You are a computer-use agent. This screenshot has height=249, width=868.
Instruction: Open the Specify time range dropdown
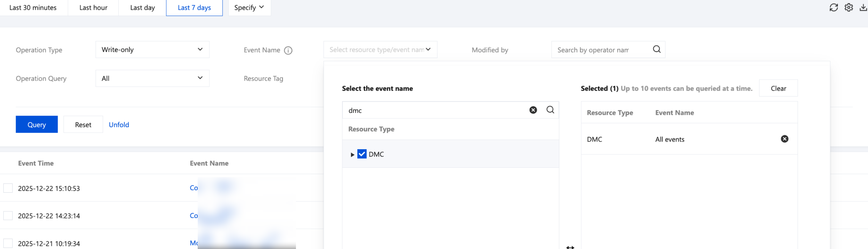point(249,8)
